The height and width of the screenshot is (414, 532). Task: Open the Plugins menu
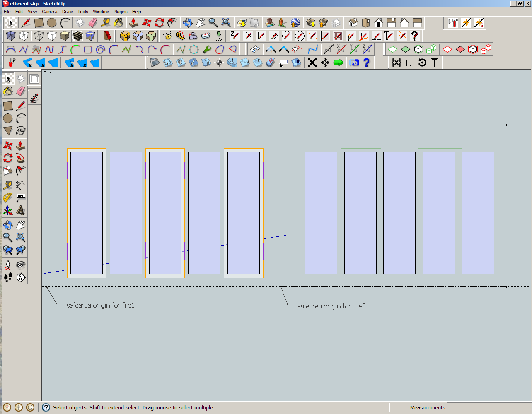click(120, 12)
